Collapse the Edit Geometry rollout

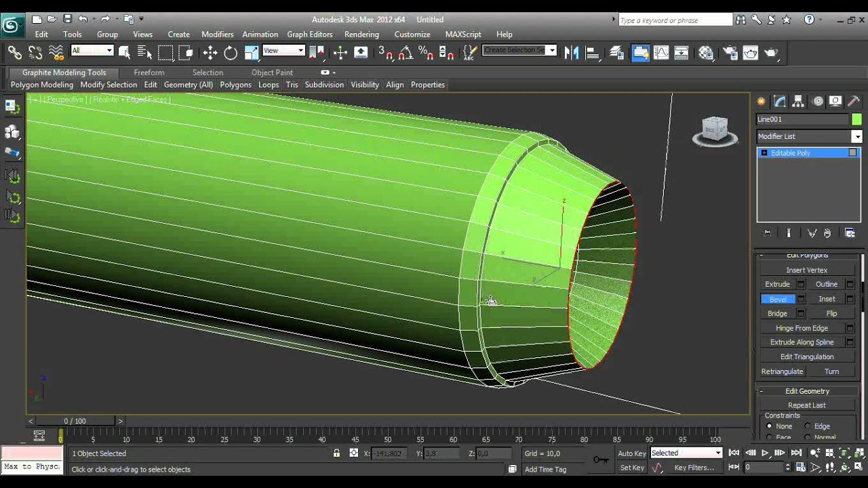[x=807, y=391]
